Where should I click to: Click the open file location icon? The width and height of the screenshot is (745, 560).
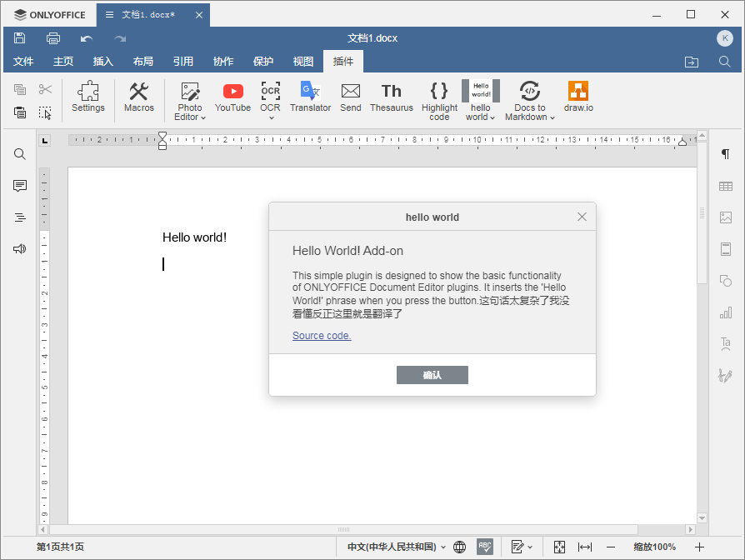coord(692,62)
